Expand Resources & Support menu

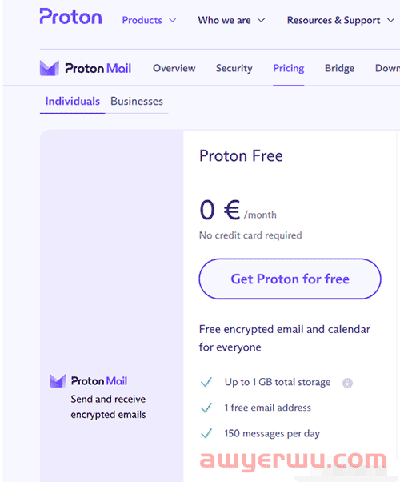(x=341, y=20)
